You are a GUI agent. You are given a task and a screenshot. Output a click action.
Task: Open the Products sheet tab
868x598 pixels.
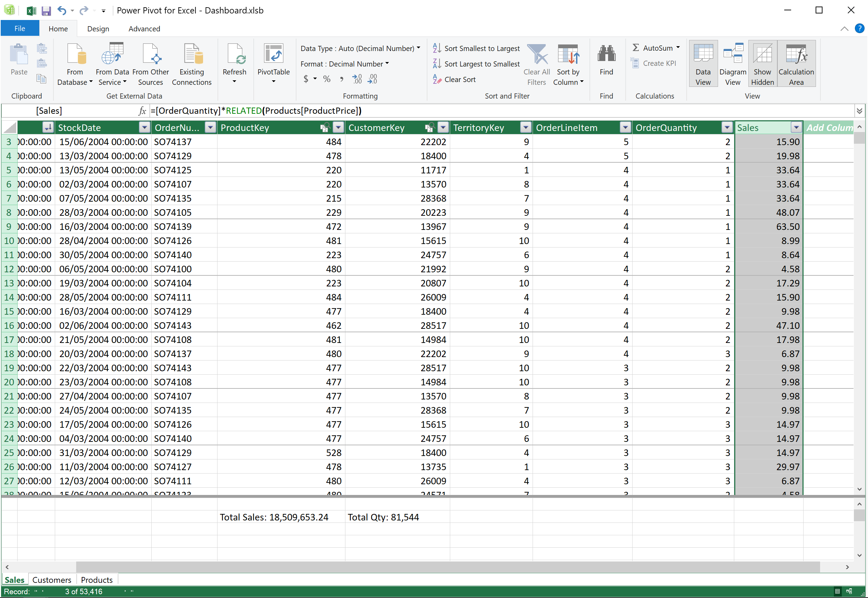click(96, 579)
